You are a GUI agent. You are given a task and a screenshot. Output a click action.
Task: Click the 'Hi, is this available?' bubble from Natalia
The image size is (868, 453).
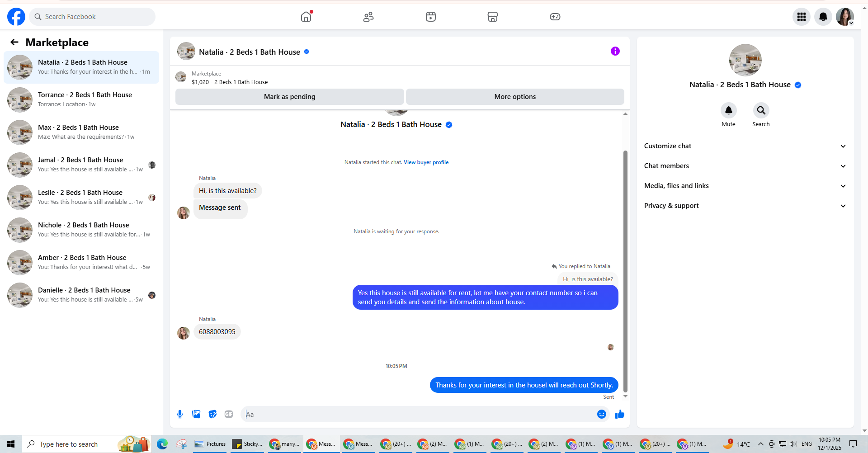coord(228,191)
